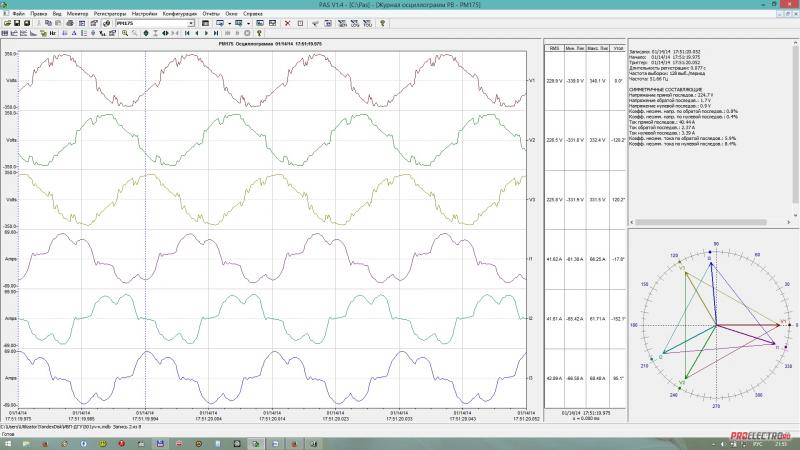Image resolution: width=800 pixels, height=450 pixels.
Task: Click the key icon on the second toolbar row
Action: pyautogui.click(x=259, y=33)
